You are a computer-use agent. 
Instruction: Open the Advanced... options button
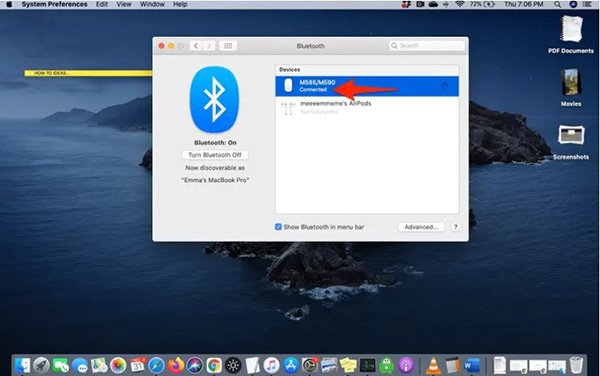pyautogui.click(x=421, y=227)
